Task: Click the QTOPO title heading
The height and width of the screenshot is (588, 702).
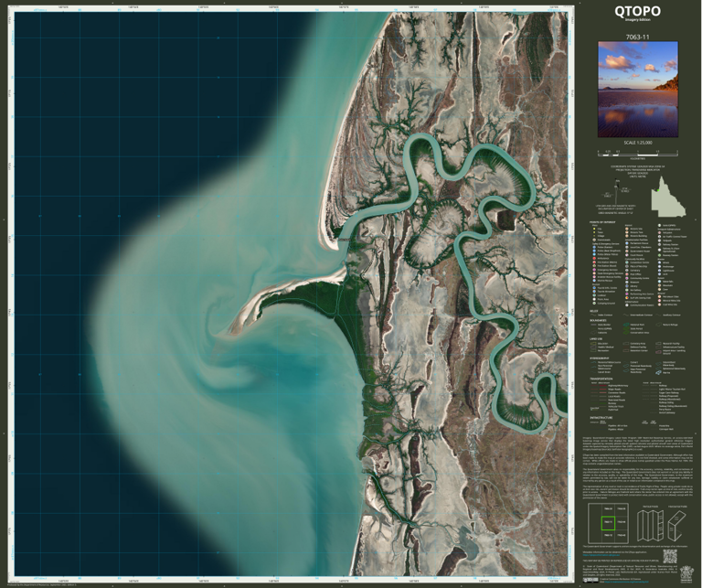Action: tap(637, 11)
